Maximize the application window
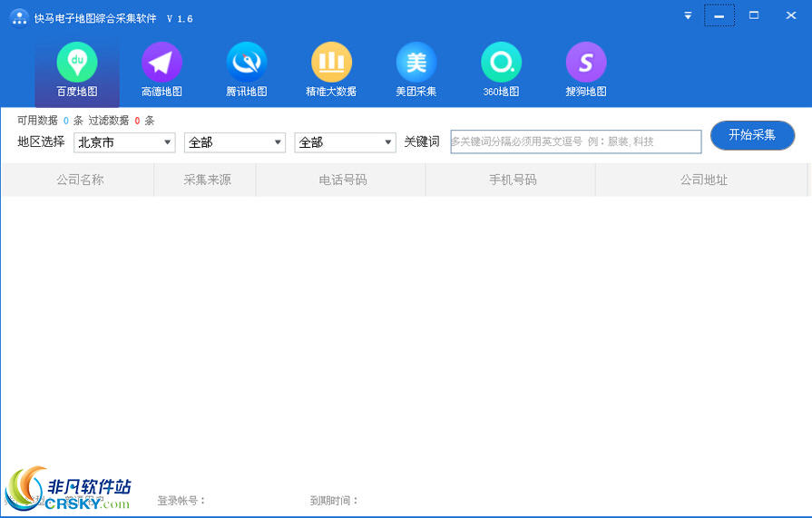The height and width of the screenshot is (518, 812). [754, 15]
